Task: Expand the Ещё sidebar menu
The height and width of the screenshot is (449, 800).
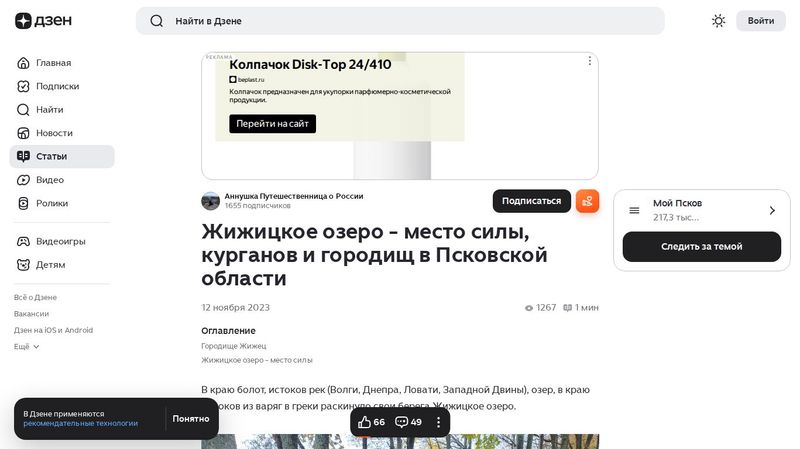Action: coord(27,346)
